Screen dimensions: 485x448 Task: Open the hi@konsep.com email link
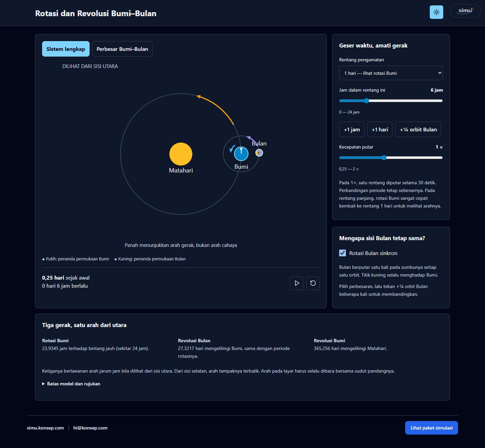(90, 428)
